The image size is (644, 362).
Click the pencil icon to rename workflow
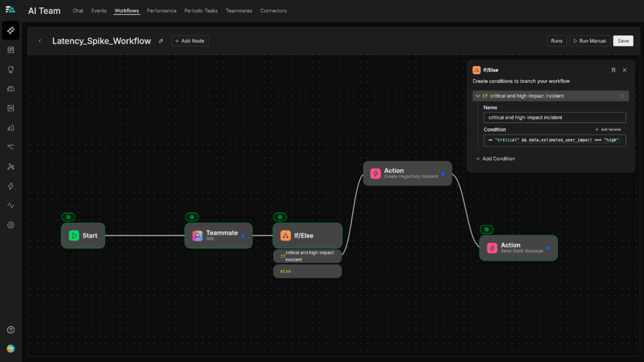[x=161, y=41]
